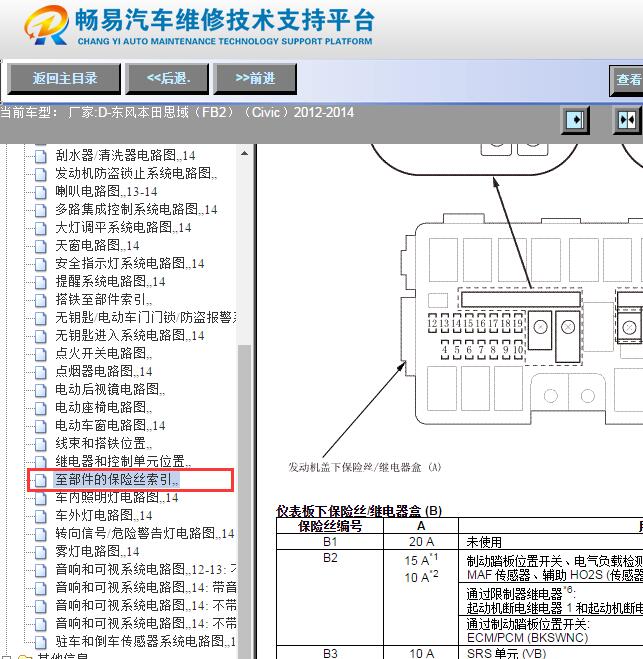Select 雾灯电路图 14 entry

pos(97,551)
